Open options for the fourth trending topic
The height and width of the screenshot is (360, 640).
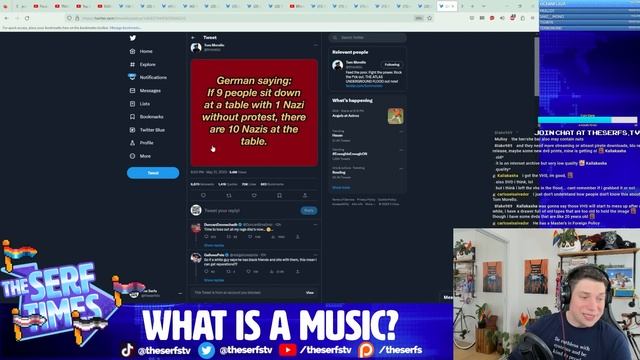[x=401, y=168]
